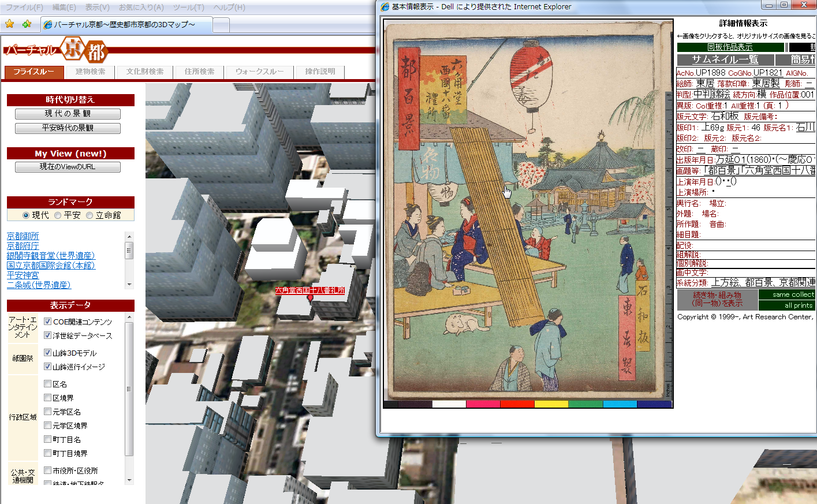Uncheck 浮世絵データベース checkbox
Viewport: 817px width, 504px height.
(48, 335)
